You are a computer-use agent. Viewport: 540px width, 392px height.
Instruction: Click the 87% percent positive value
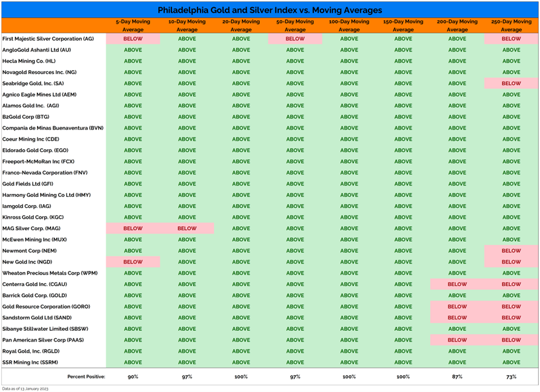click(457, 377)
